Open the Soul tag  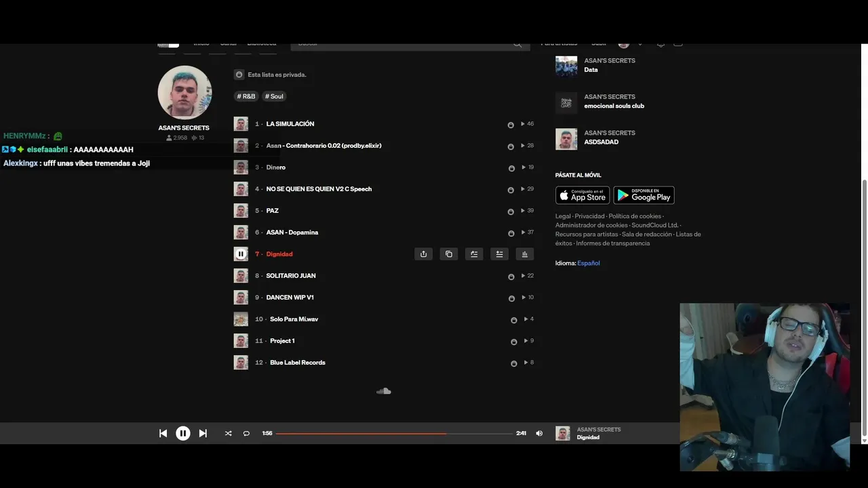(x=274, y=96)
